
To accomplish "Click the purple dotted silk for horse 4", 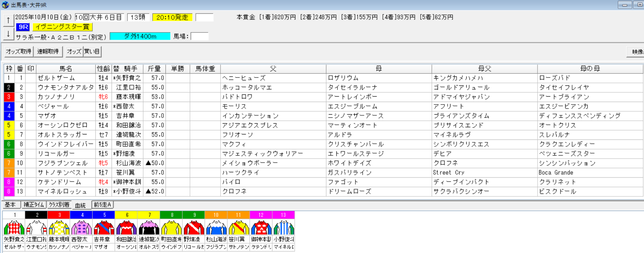I will tap(82, 228).
